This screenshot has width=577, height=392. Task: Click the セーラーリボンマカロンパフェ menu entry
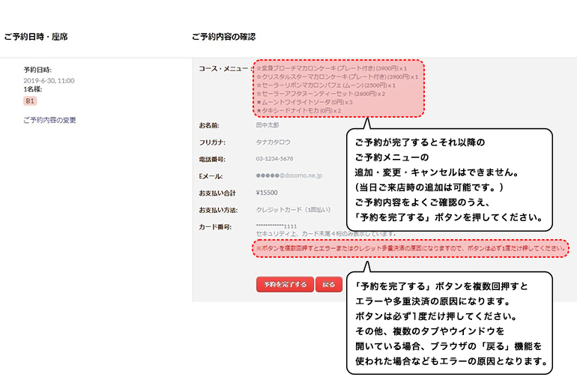326,85
